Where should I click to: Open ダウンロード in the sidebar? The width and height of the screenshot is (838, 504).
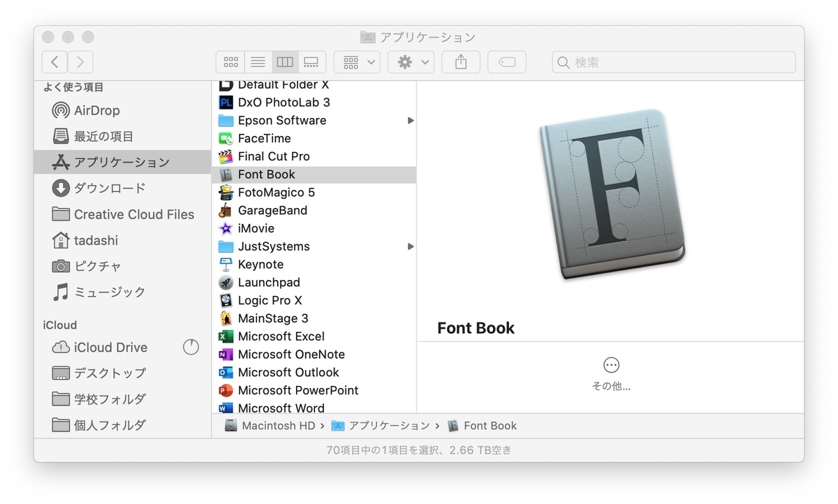(x=122, y=188)
